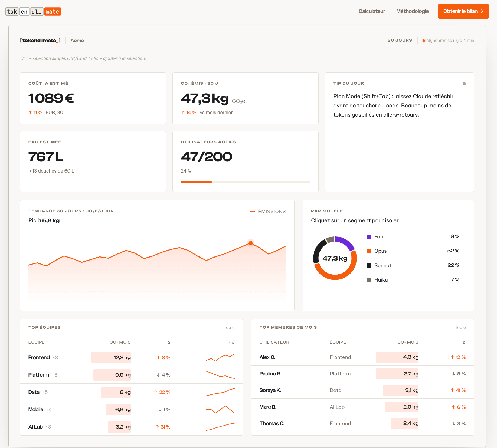Click the orange sync status dot
Viewport: 497px width, 448px height.
[x=424, y=41]
